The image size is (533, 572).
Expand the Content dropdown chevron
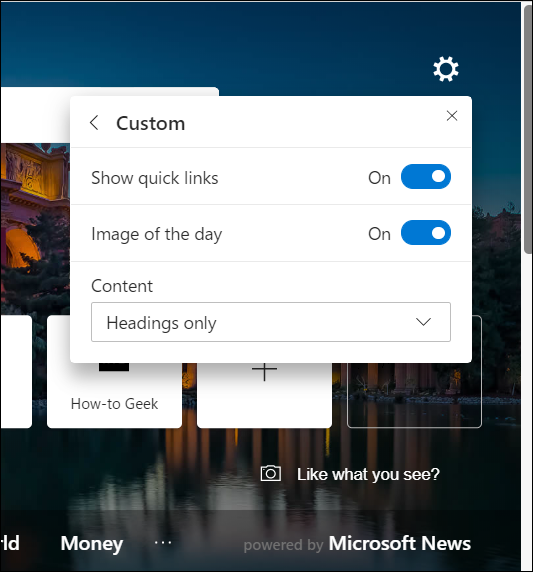click(423, 322)
